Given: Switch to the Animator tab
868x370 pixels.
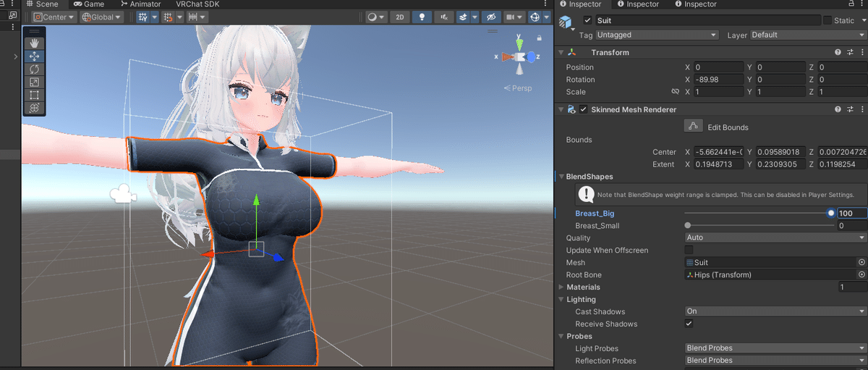Looking at the screenshot, I should point(140,4).
